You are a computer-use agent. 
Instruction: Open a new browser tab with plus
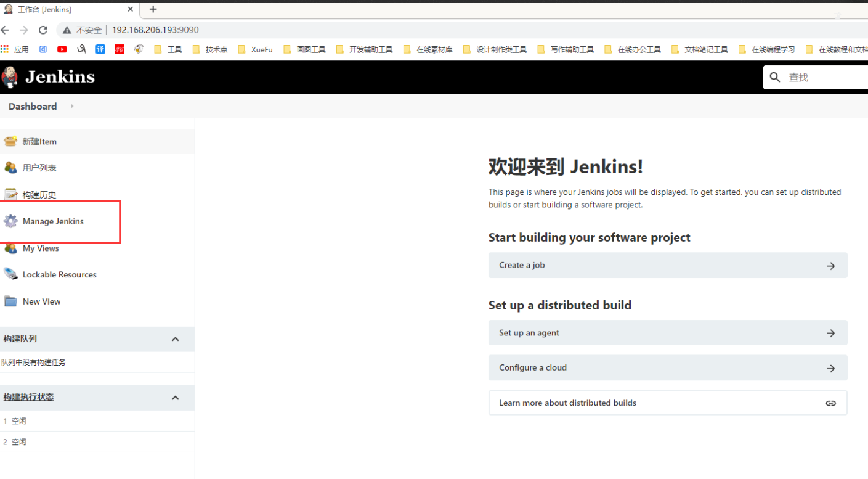[x=153, y=9]
